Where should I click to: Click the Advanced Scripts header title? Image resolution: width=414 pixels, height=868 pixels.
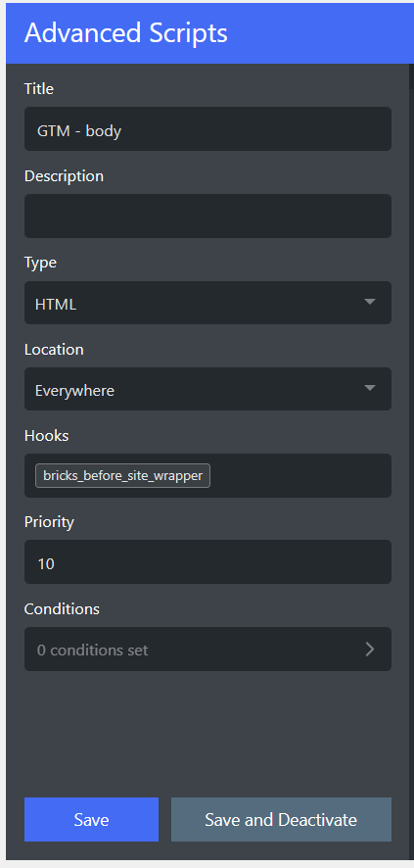[126, 33]
